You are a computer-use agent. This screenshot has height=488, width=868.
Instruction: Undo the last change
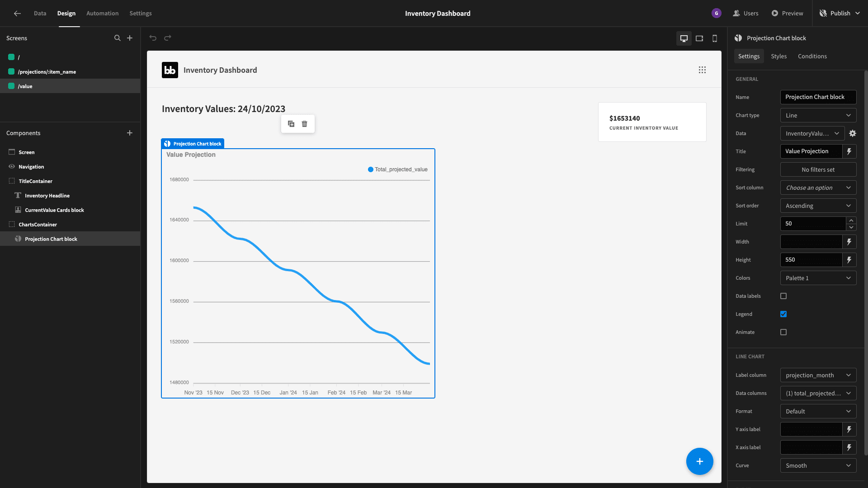(x=153, y=38)
